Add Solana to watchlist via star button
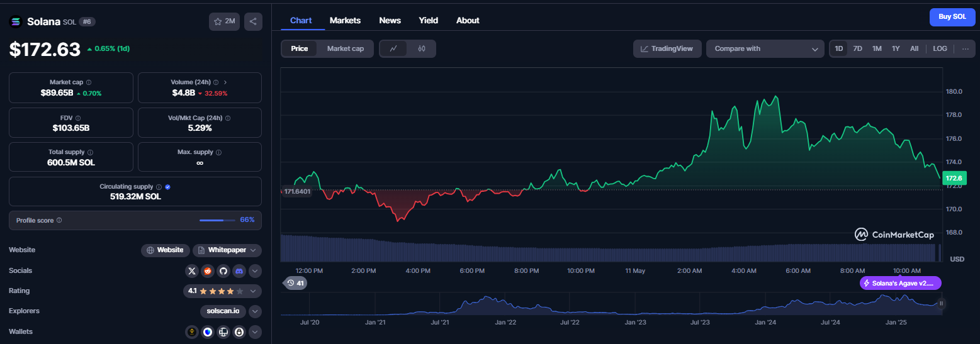Screen dimensions: 980x344 [x=225, y=21]
